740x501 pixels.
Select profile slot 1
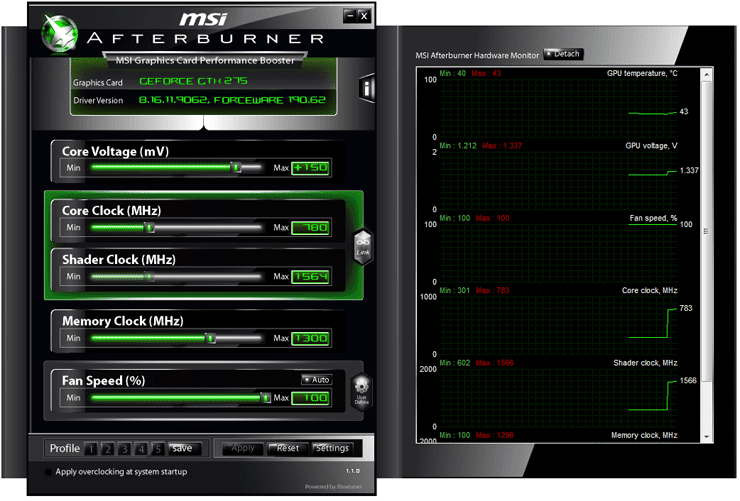(89, 448)
